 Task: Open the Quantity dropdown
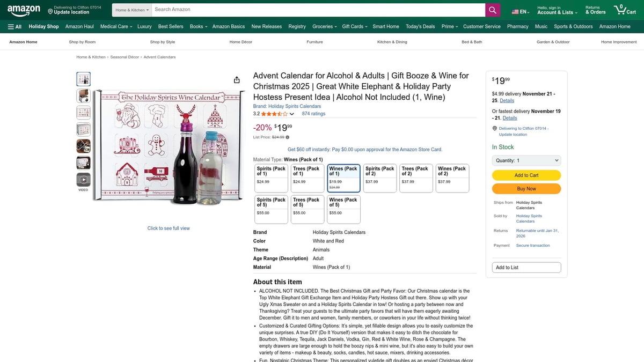pos(526,160)
